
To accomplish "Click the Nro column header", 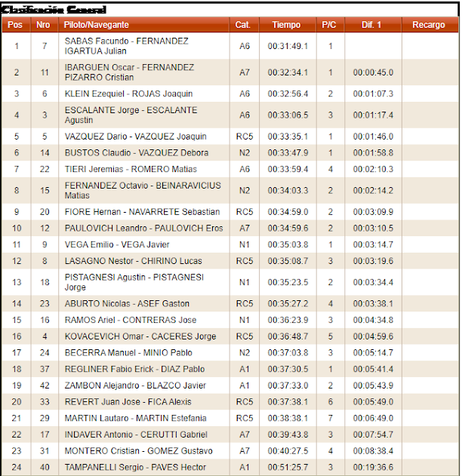I will [x=43, y=25].
